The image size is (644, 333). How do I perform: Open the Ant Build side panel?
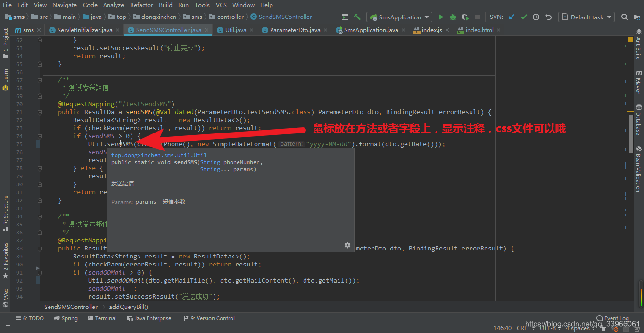coord(639,44)
